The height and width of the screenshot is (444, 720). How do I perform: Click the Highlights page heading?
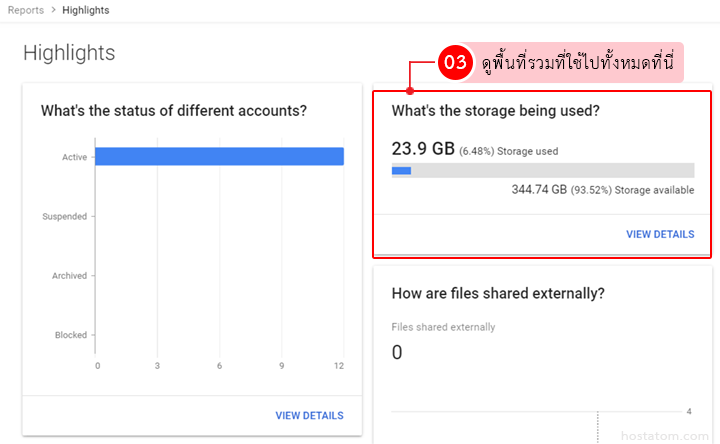point(69,53)
